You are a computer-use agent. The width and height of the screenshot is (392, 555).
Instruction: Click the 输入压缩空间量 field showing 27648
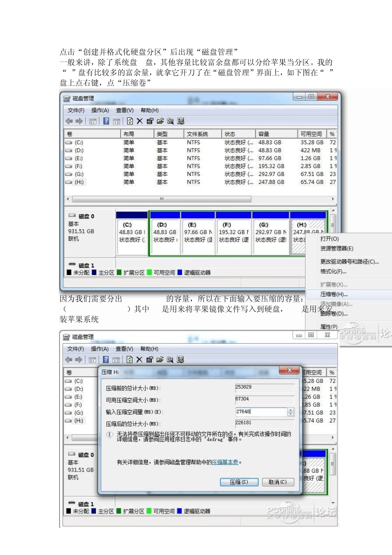pos(261,412)
